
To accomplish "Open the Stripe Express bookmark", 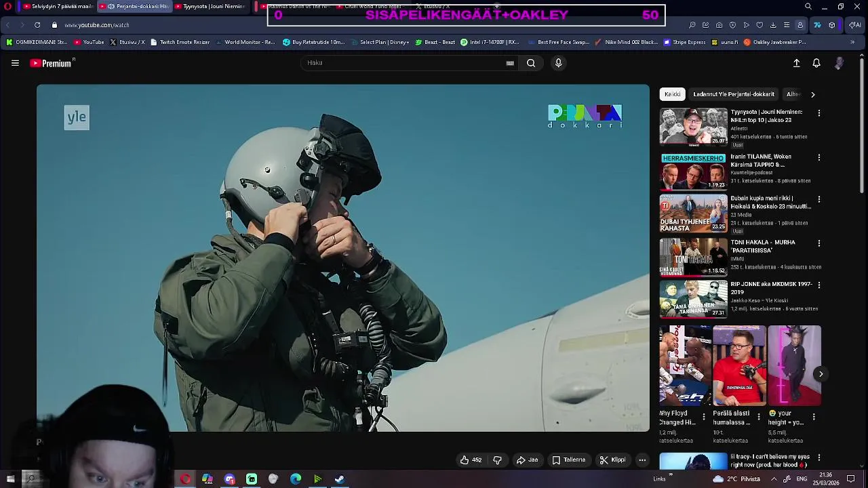I will (684, 42).
